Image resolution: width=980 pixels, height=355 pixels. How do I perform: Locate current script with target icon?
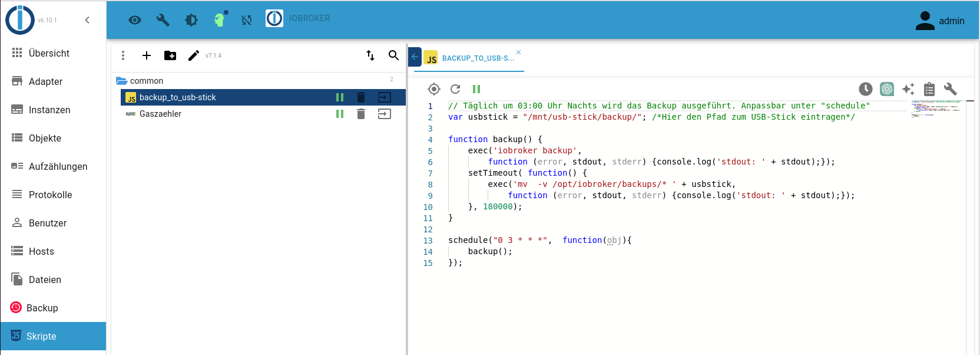click(x=434, y=89)
